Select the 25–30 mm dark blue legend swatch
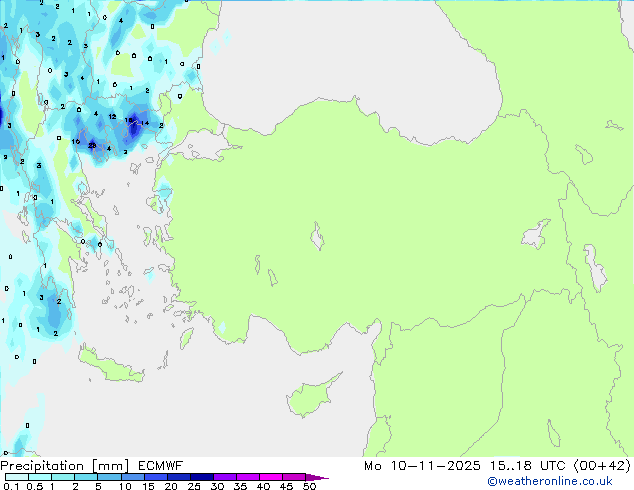The width and height of the screenshot is (634, 490). pos(202,477)
